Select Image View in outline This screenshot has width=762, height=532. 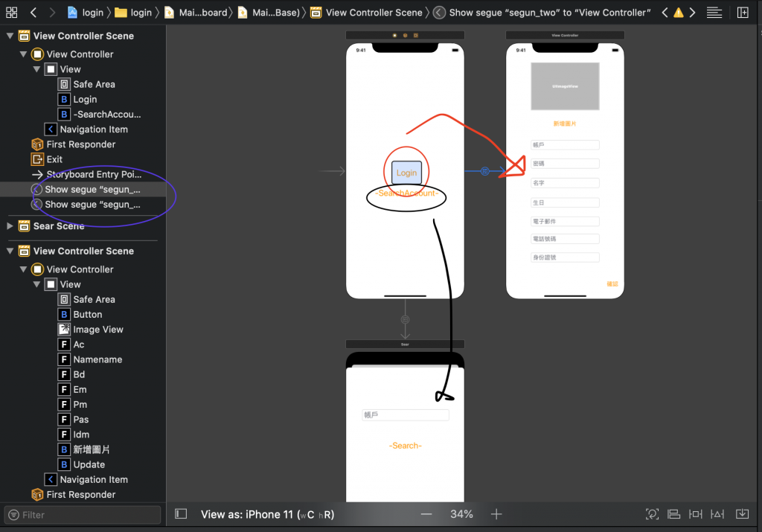(x=91, y=330)
